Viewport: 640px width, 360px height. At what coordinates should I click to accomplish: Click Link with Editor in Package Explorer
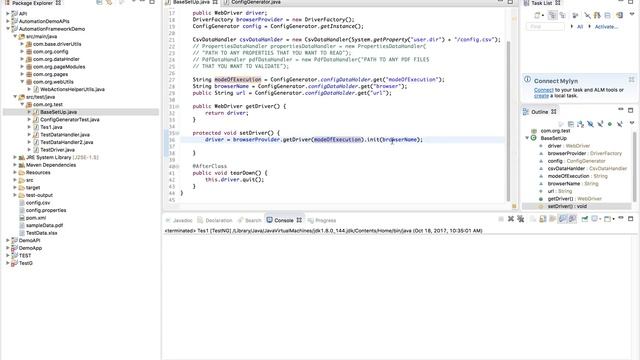click(109, 2)
